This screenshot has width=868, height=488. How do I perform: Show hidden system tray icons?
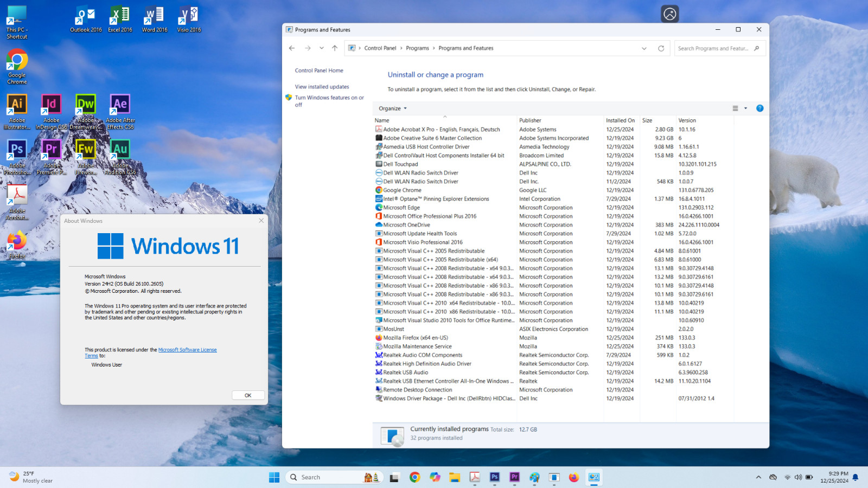tap(758, 477)
